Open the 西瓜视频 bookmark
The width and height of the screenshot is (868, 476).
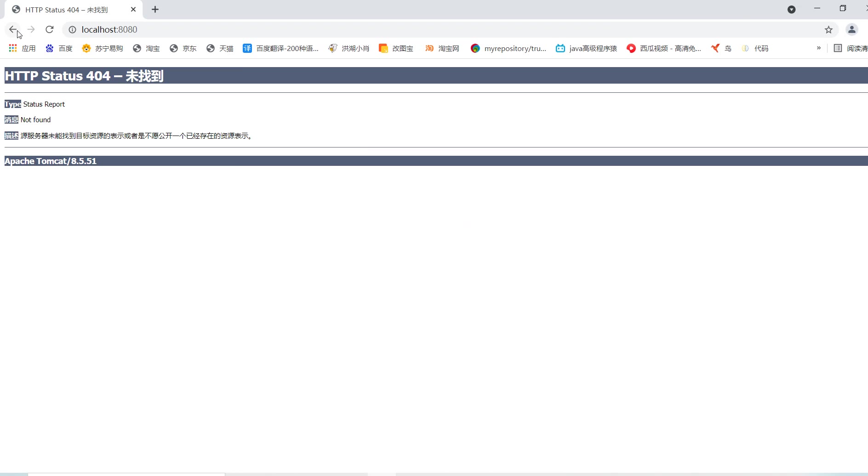click(664, 48)
